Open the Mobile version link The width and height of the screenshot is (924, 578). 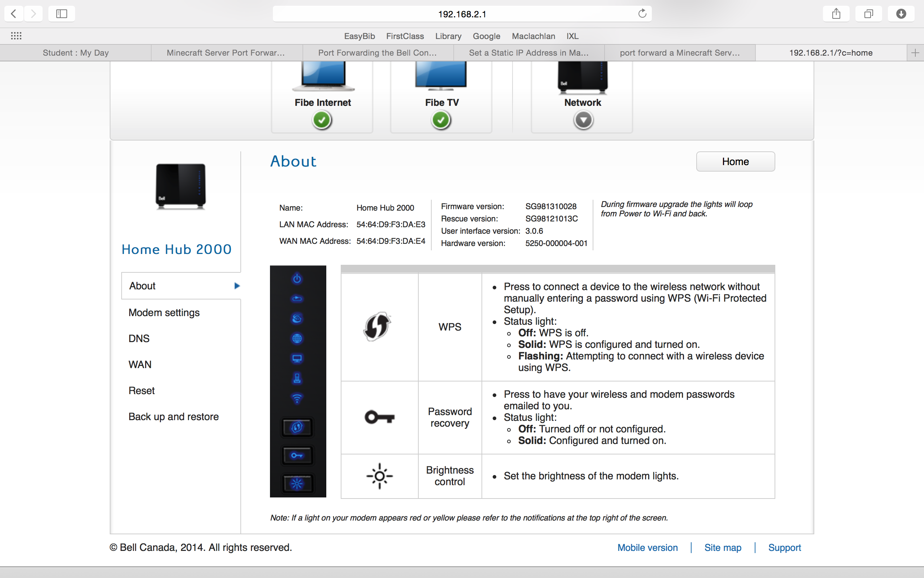648,547
